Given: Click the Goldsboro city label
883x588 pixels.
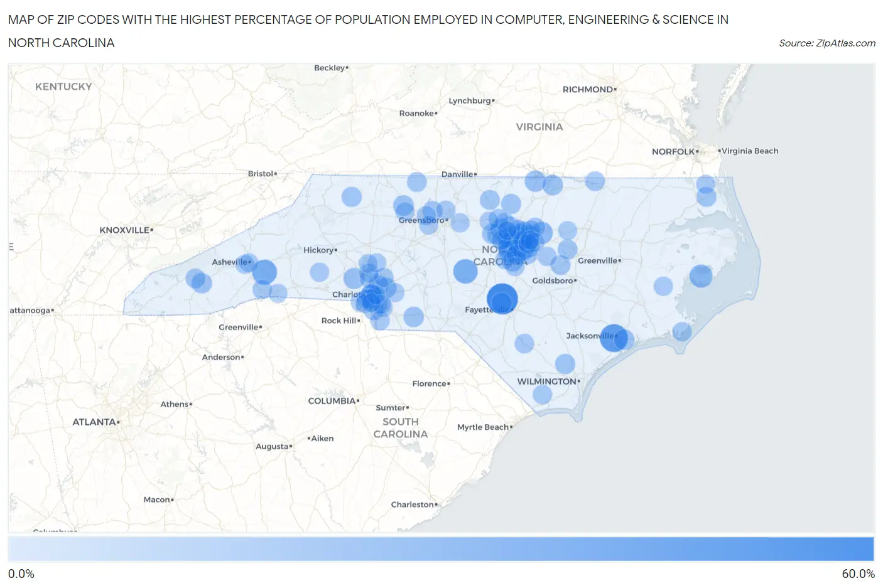Looking at the screenshot, I should tap(553, 281).
